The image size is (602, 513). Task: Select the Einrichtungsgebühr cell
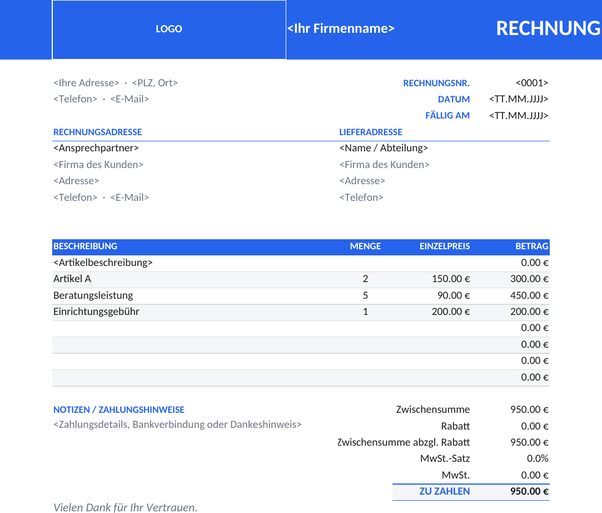coord(96,312)
